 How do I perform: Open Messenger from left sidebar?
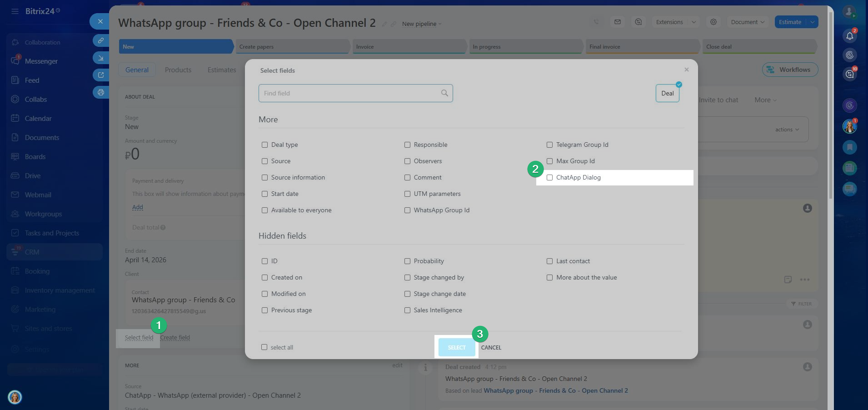[x=41, y=61]
